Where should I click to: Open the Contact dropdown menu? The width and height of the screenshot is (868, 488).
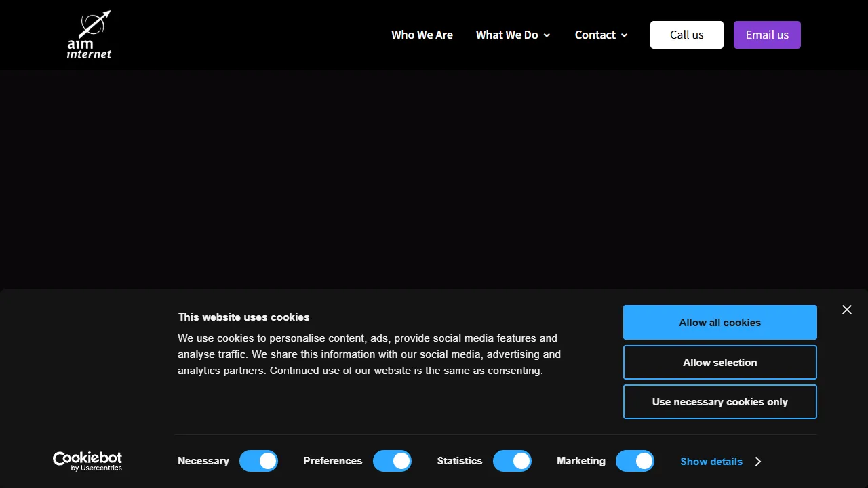[x=595, y=35]
